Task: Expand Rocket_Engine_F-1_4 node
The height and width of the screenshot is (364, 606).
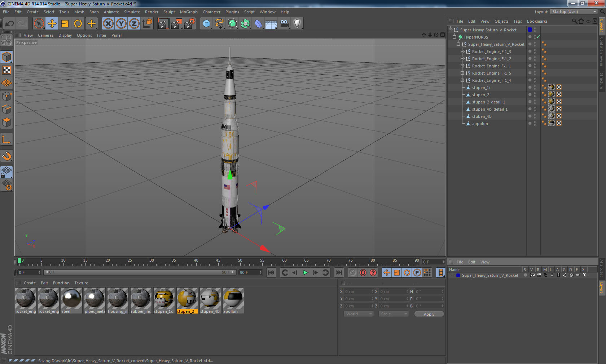Action: pos(462,80)
